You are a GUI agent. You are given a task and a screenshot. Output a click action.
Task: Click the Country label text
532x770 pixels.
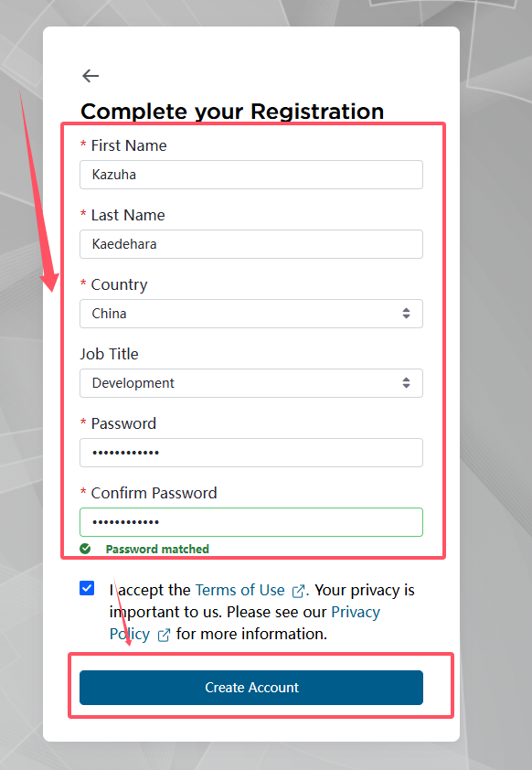tap(119, 284)
